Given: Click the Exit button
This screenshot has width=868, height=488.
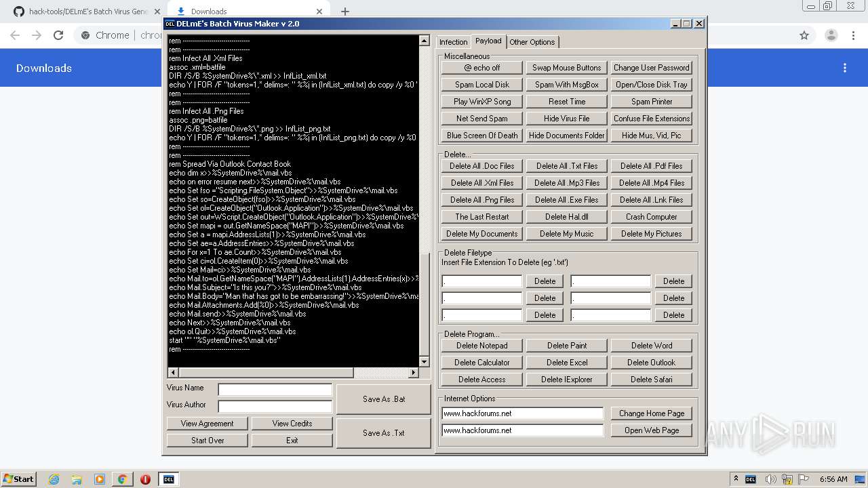Looking at the screenshot, I should [x=292, y=441].
